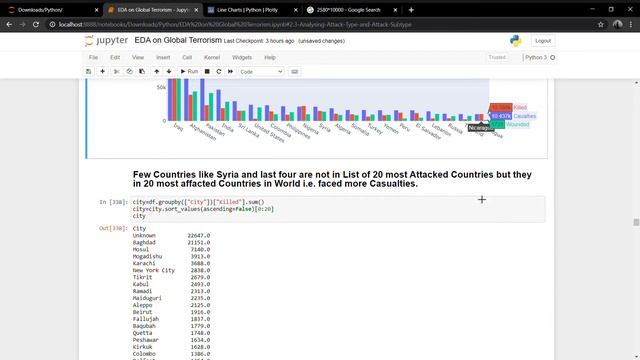Open the Widgets menu
The width and height of the screenshot is (640, 360).
click(242, 58)
